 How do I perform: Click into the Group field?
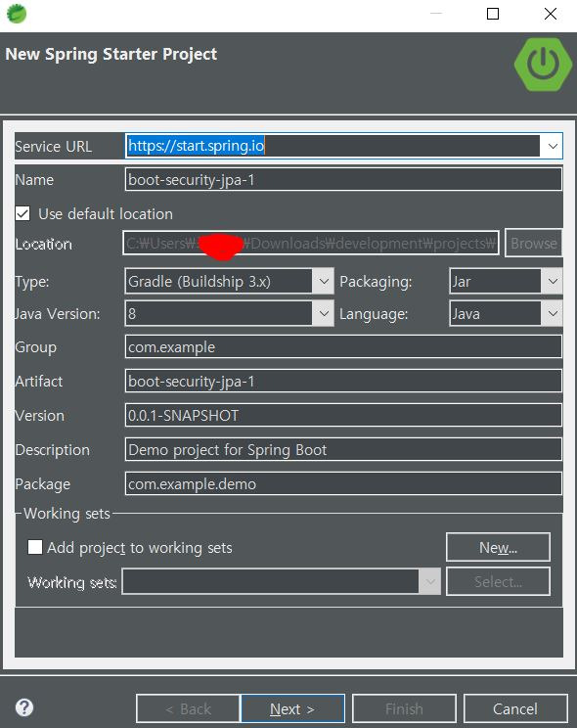[x=343, y=346]
